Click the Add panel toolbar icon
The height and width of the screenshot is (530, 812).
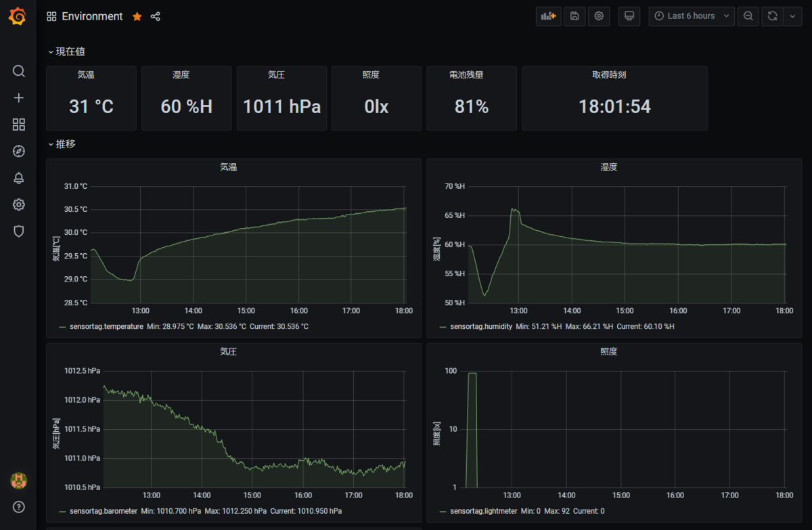pos(549,16)
